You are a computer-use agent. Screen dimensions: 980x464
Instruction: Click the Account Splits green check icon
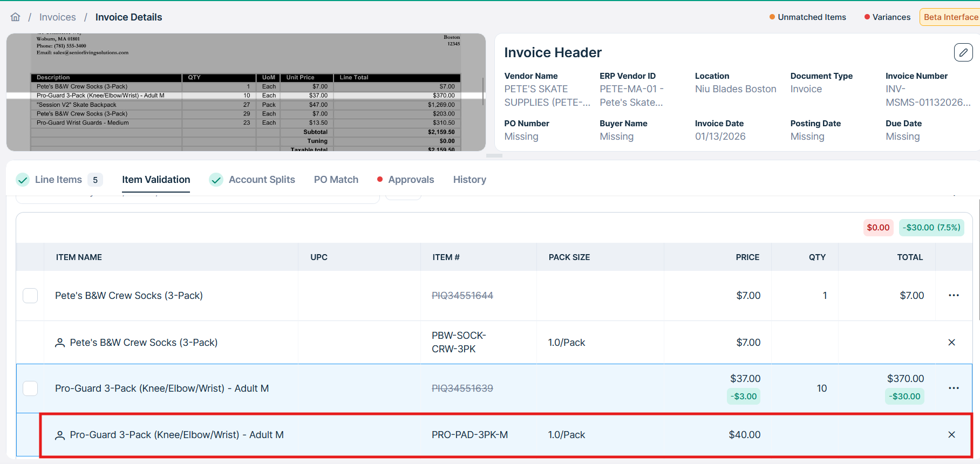click(x=216, y=180)
